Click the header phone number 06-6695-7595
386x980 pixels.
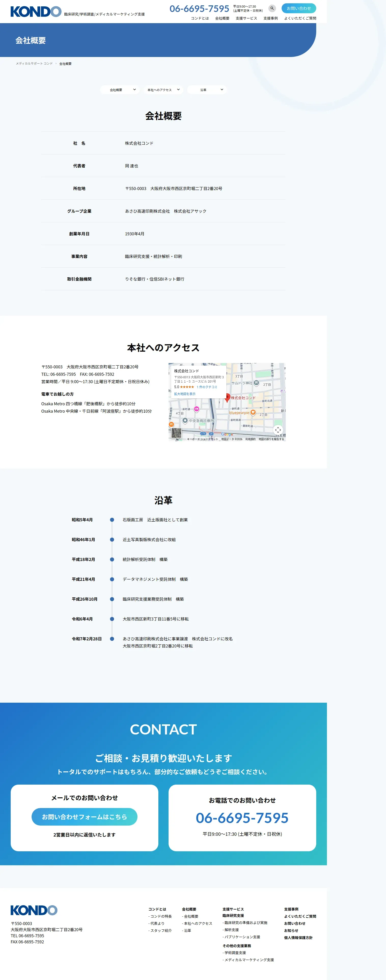pyautogui.click(x=199, y=9)
